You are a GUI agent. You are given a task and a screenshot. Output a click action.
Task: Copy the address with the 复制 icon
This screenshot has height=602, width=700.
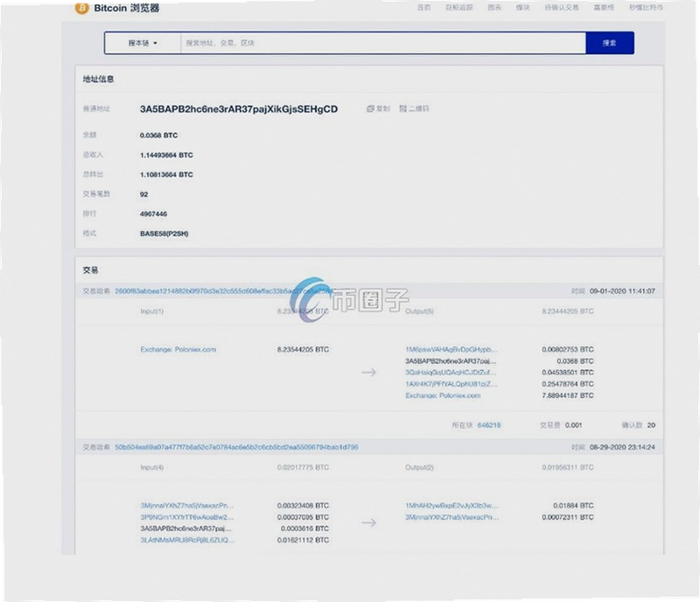pyautogui.click(x=378, y=108)
